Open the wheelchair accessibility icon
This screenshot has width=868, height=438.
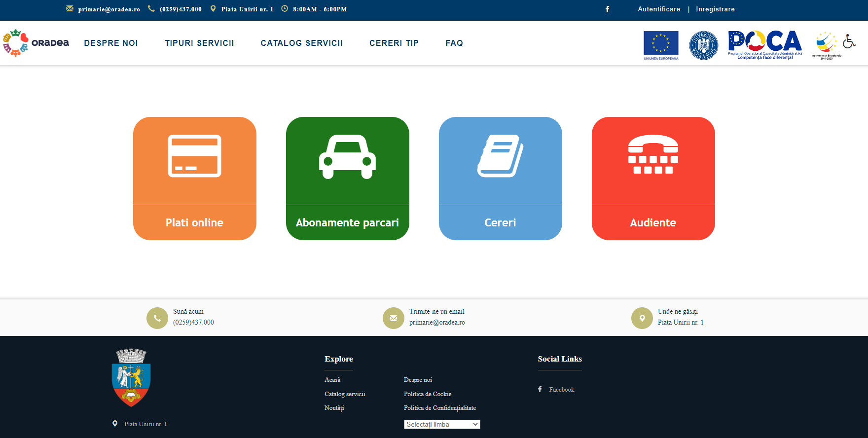click(849, 41)
